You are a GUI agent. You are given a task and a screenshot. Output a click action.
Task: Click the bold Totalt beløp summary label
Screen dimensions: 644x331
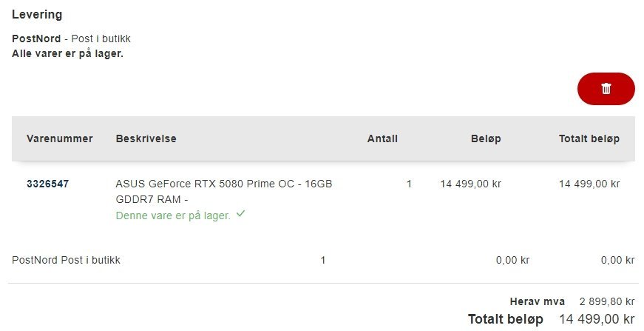pos(505,319)
